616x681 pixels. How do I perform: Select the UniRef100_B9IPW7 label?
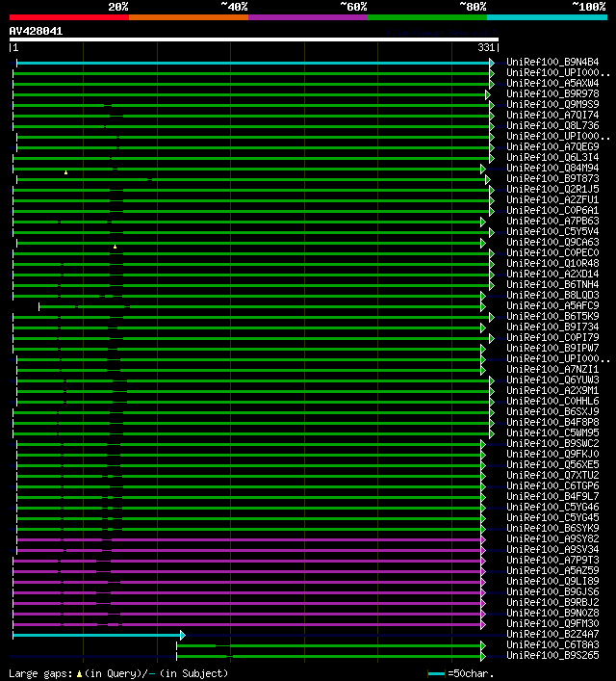[552, 349]
